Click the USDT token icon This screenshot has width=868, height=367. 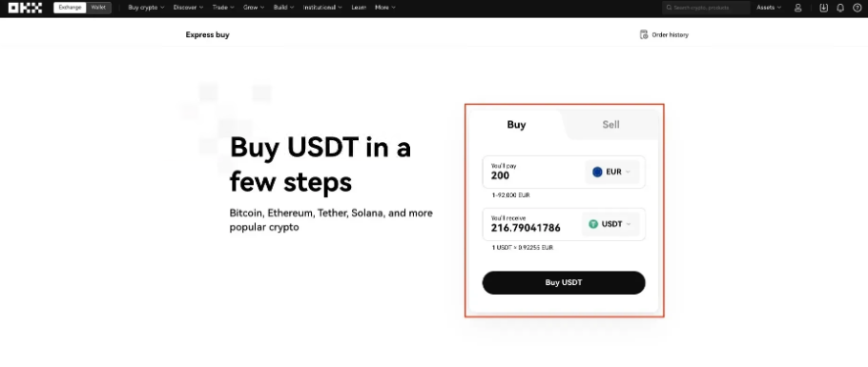(x=593, y=224)
